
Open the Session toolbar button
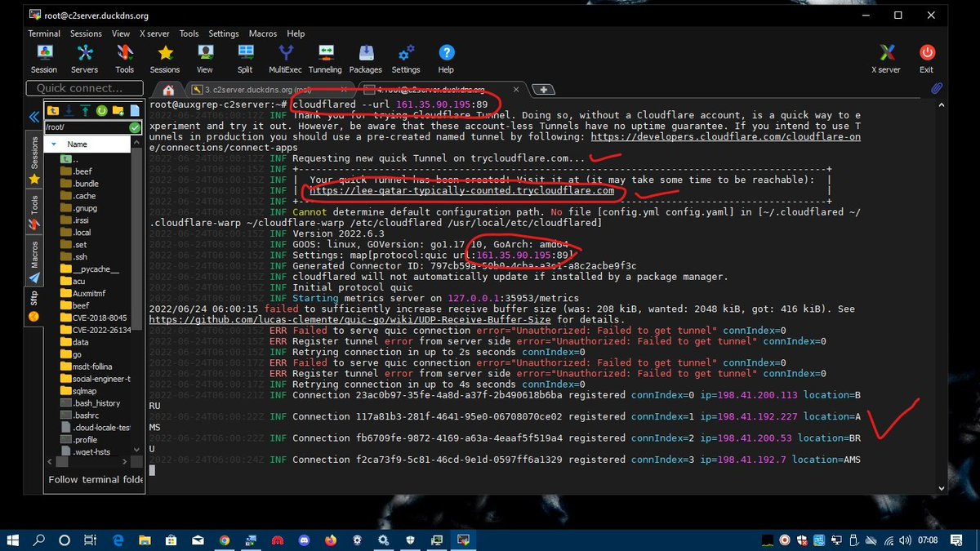(44, 59)
